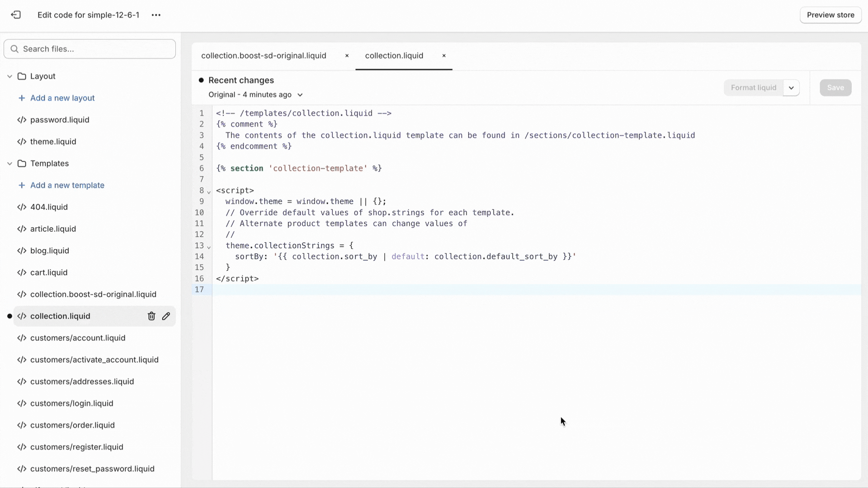Screen dimensions: 868x488
Task: Expand the Original version history dropdown
Action: 300,95
